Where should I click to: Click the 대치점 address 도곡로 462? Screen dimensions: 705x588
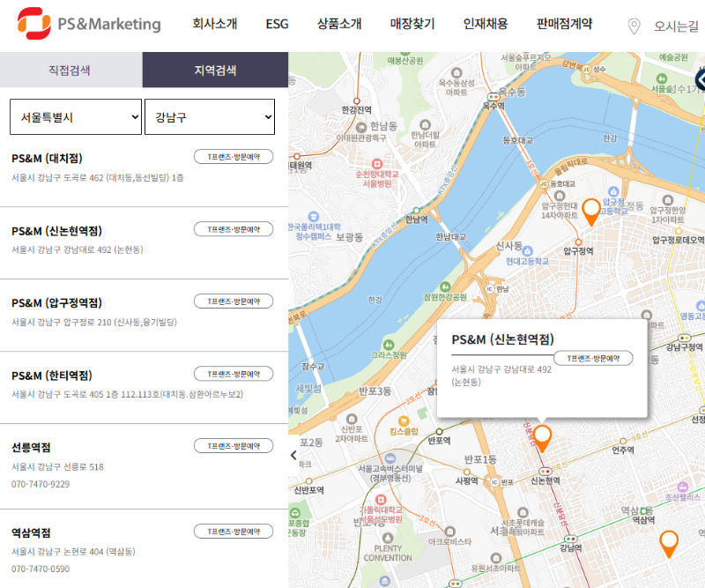(98, 178)
